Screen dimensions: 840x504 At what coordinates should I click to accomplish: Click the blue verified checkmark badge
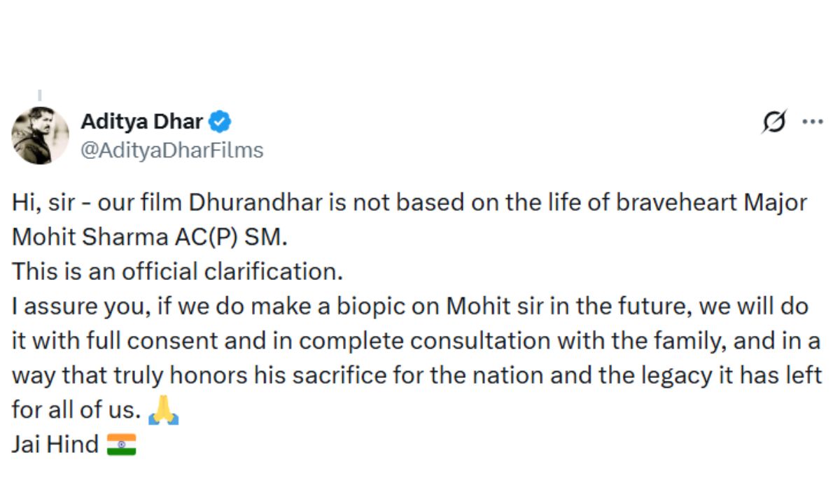pos(220,122)
